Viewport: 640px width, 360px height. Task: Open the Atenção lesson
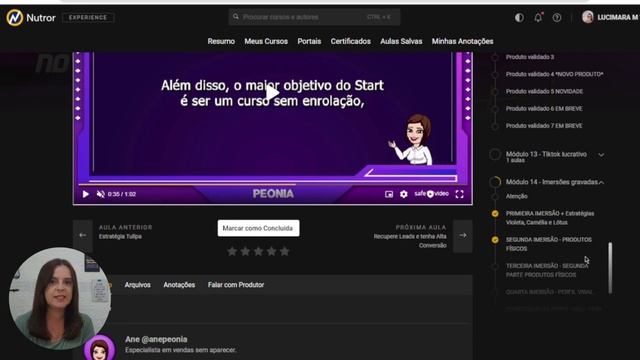point(517,196)
